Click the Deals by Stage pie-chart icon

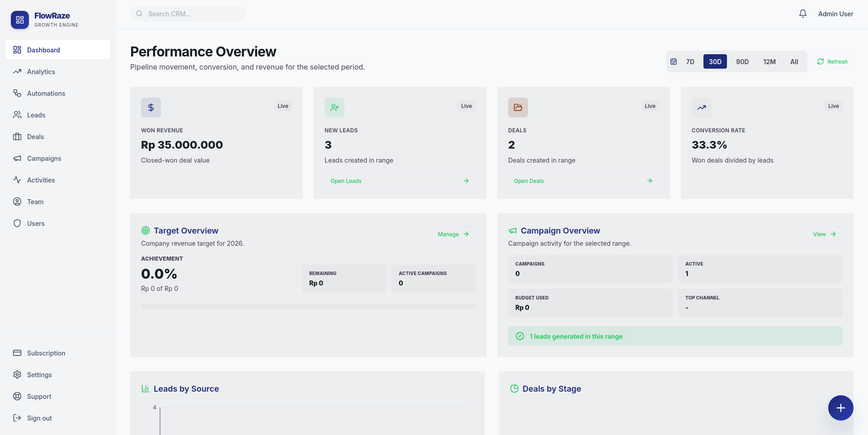(514, 388)
